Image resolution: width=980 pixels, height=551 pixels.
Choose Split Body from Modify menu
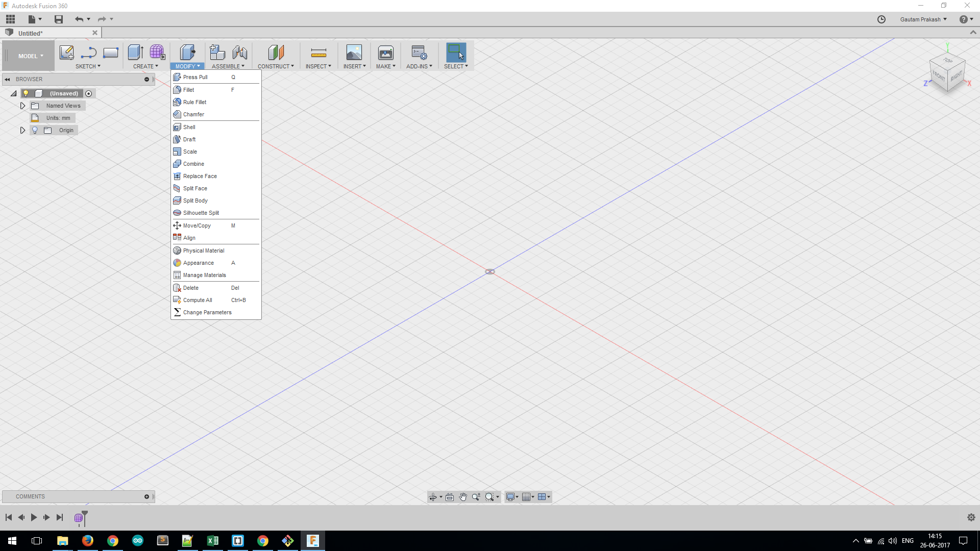pos(216,201)
